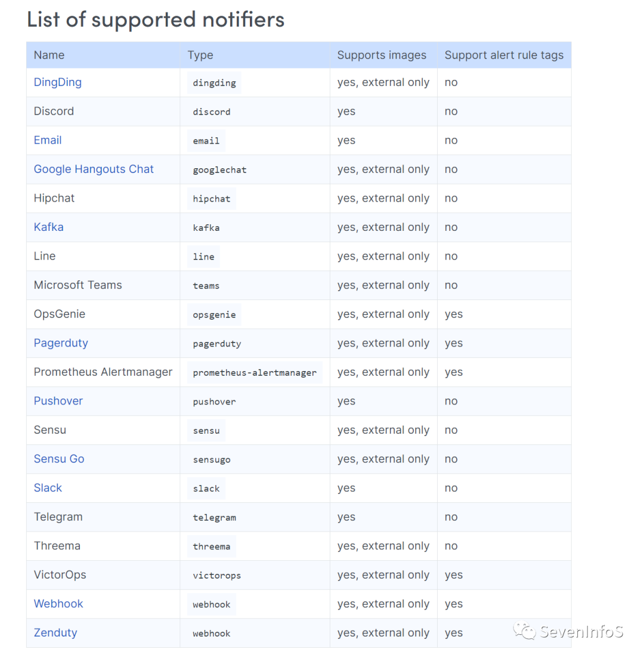Open the Pushover notifier link
Image resolution: width=644 pixels, height=658 pixels.
tap(58, 401)
